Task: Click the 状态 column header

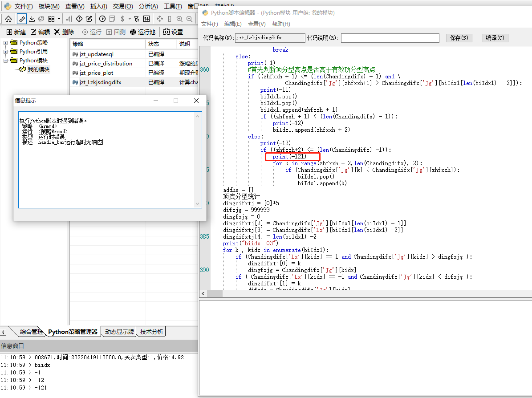Action: [x=161, y=44]
